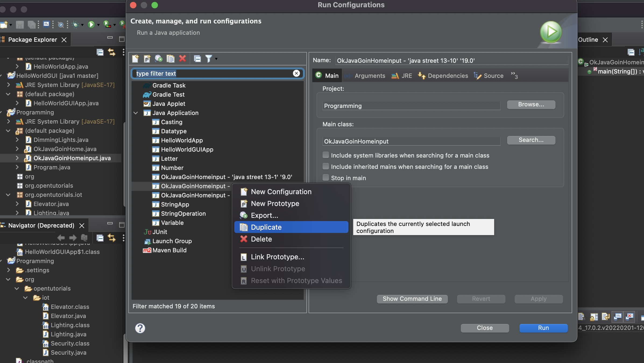Toggle the Stop in main checkbox
This screenshot has width=644, height=363.
point(326,178)
